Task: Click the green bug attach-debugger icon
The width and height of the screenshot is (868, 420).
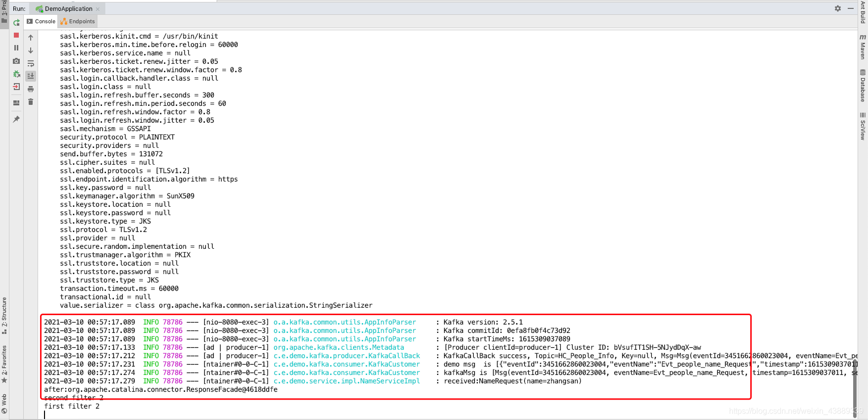Action: coord(16,74)
